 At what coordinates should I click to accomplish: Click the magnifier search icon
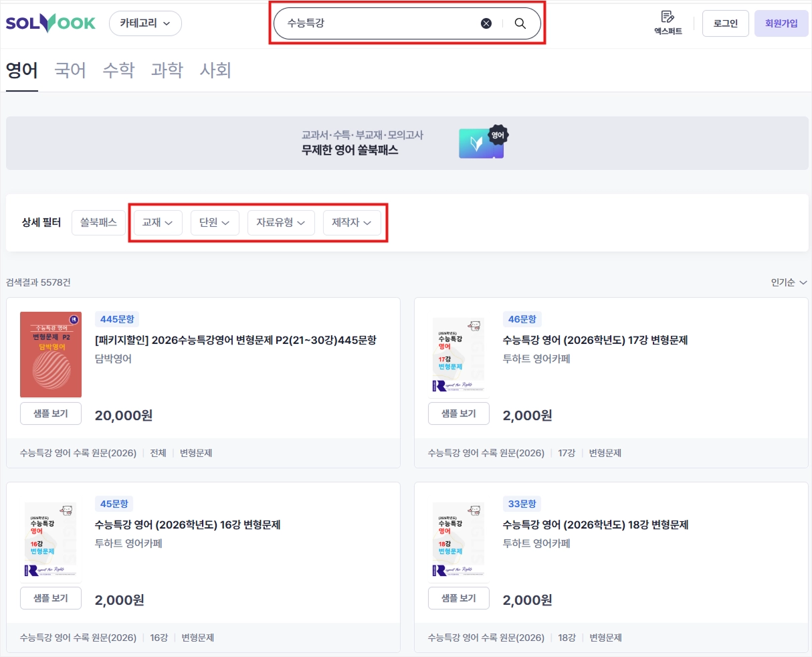520,23
